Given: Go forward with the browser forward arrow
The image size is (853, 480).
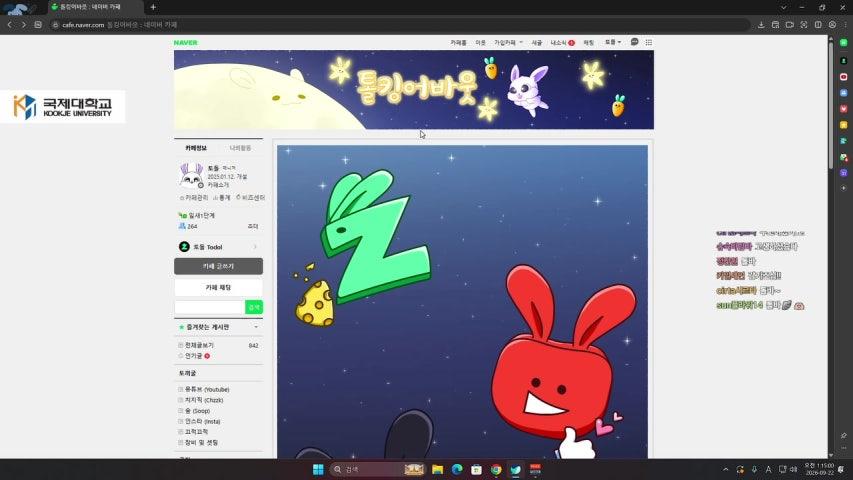Looking at the screenshot, I should 23,24.
